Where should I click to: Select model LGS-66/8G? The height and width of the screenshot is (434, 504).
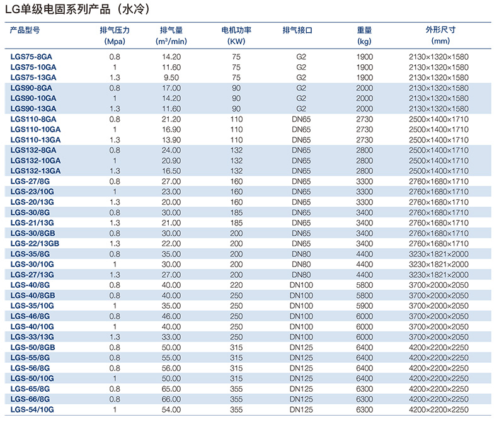coord(30,399)
